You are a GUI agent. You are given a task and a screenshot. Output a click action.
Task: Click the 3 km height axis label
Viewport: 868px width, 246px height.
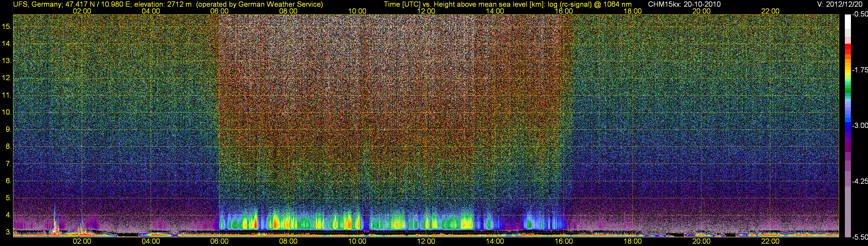[x=8, y=232]
